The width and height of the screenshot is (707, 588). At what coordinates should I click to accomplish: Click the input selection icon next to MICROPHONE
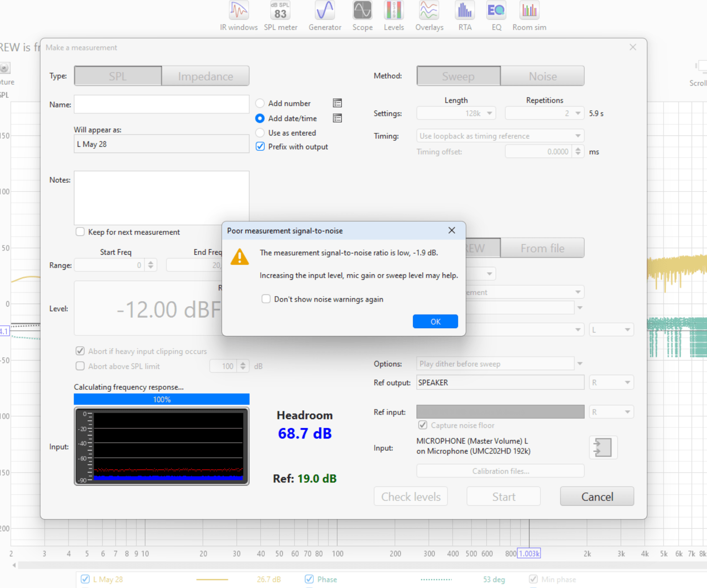pyautogui.click(x=603, y=447)
